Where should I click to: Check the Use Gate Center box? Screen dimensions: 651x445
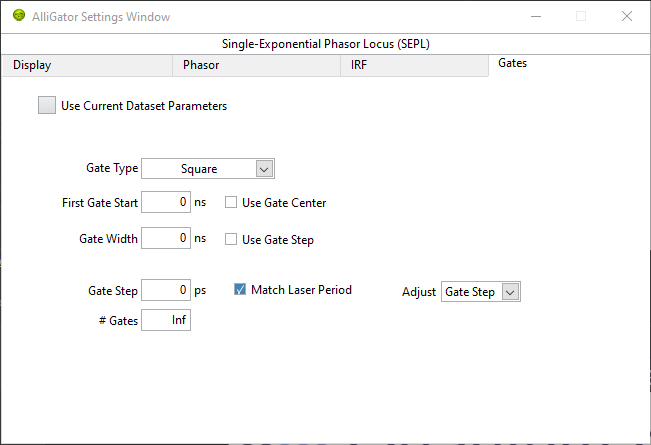click(231, 202)
